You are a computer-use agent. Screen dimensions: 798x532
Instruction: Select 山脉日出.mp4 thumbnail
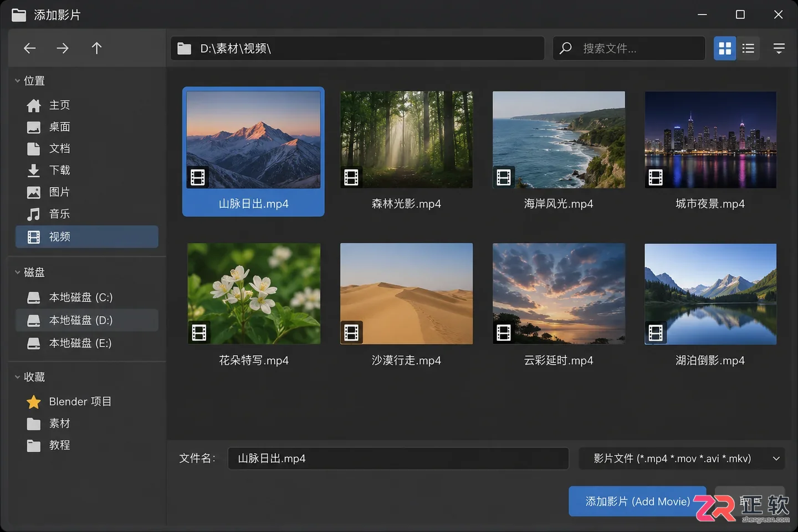coord(253,151)
